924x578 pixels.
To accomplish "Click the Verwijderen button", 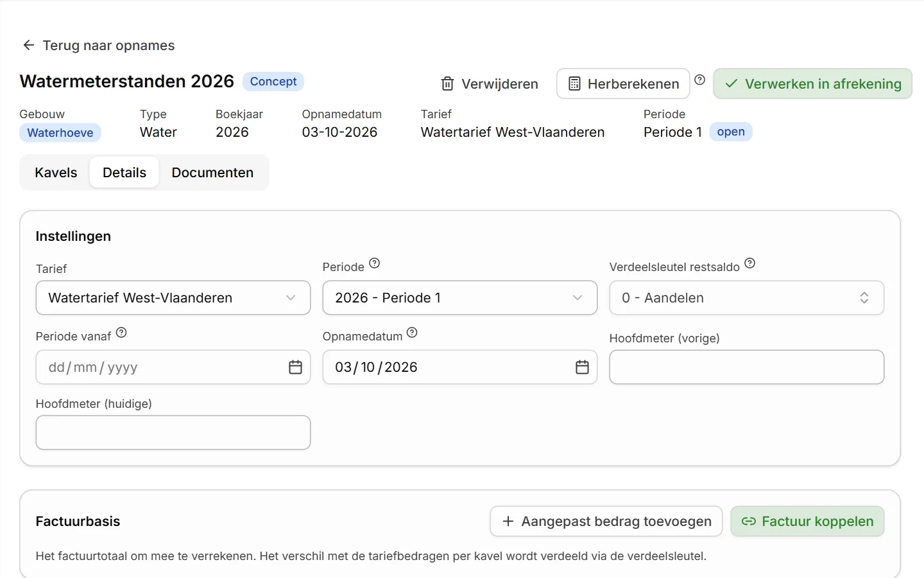I will tap(490, 84).
